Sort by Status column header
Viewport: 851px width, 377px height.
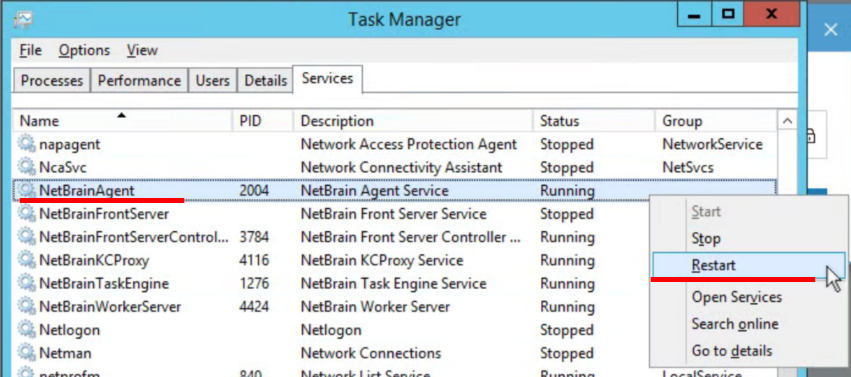(594, 120)
